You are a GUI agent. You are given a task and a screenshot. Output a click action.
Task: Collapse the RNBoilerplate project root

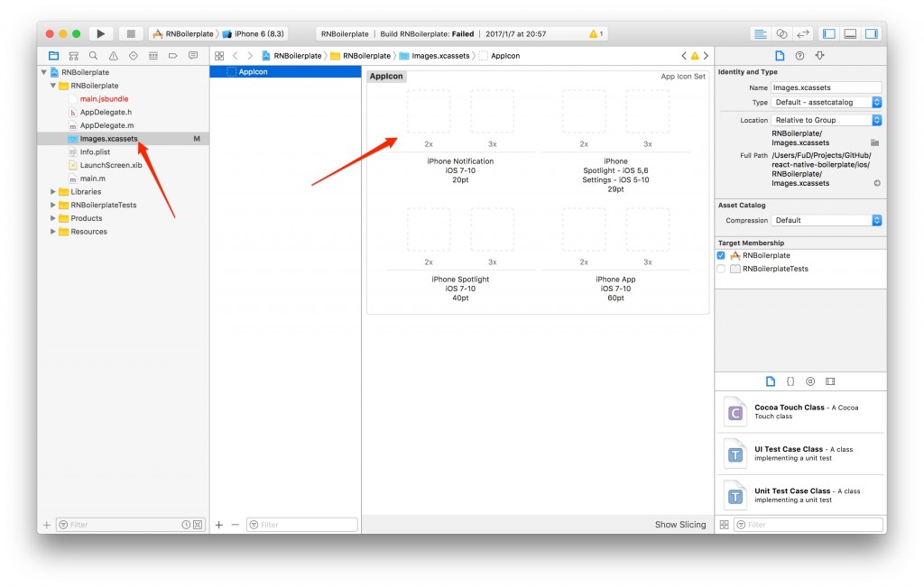43,72
